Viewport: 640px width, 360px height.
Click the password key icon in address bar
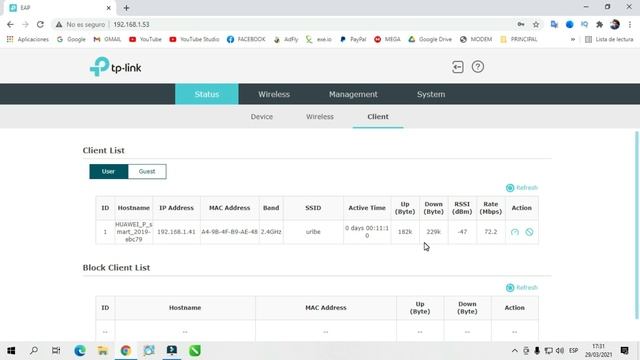coord(521,24)
